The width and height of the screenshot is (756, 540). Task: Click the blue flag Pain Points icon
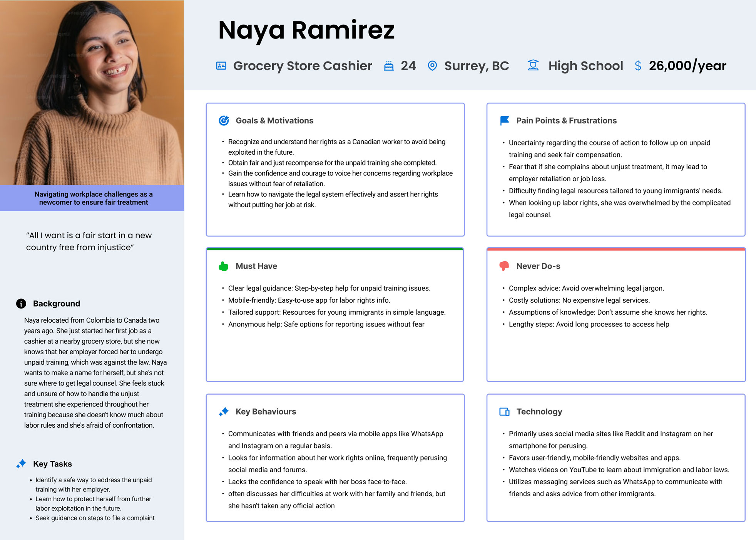504,121
